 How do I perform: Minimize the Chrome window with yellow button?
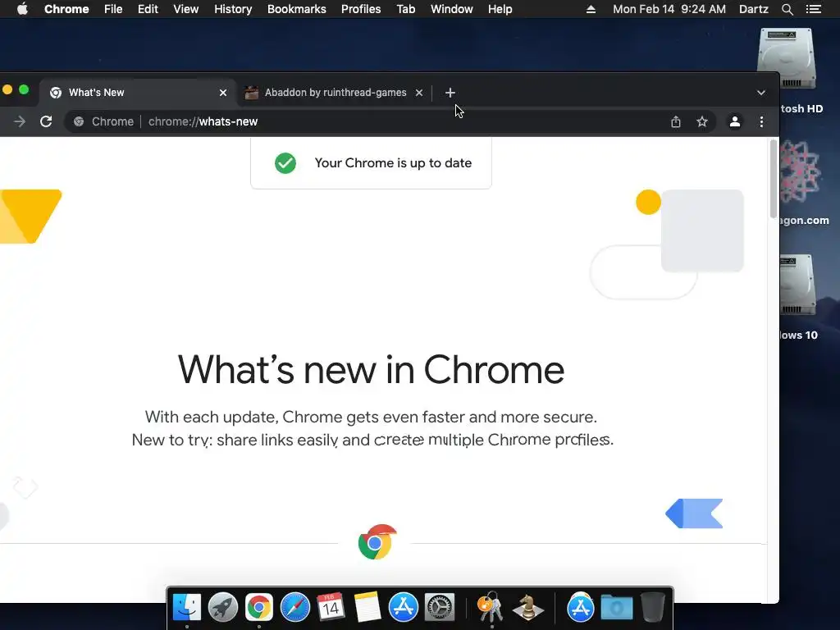7,89
